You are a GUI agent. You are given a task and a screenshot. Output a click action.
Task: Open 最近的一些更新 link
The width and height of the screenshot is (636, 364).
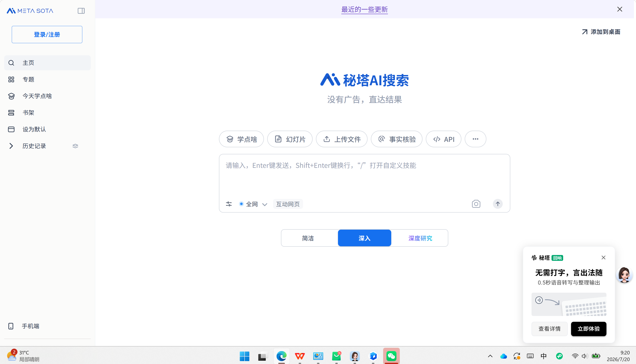pos(364,10)
